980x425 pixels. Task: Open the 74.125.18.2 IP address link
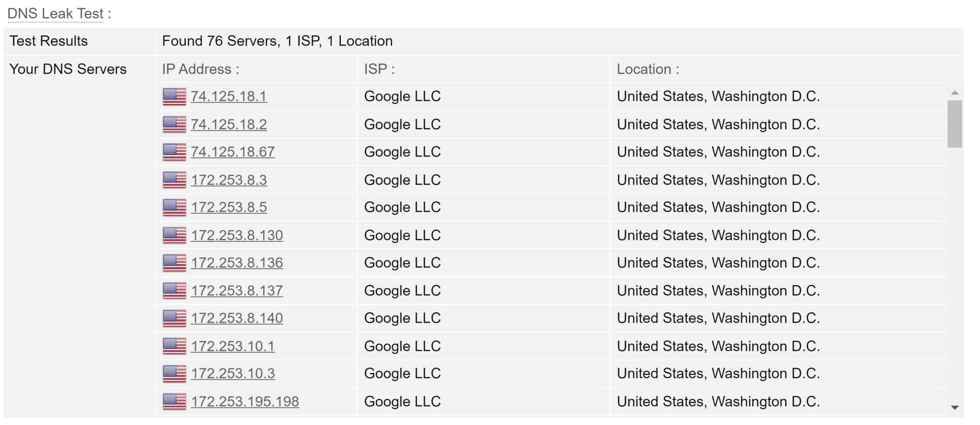(x=229, y=125)
